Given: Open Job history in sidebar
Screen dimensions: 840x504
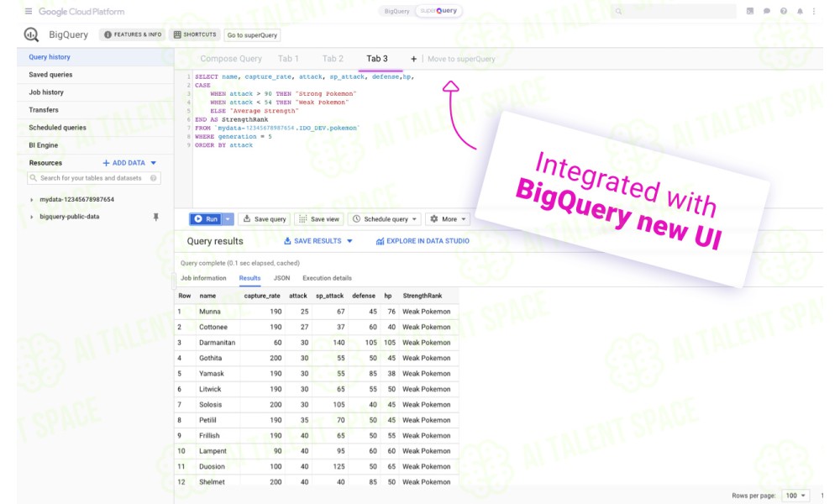Looking at the screenshot, I should pyautogui.click(x=96, y=92).
